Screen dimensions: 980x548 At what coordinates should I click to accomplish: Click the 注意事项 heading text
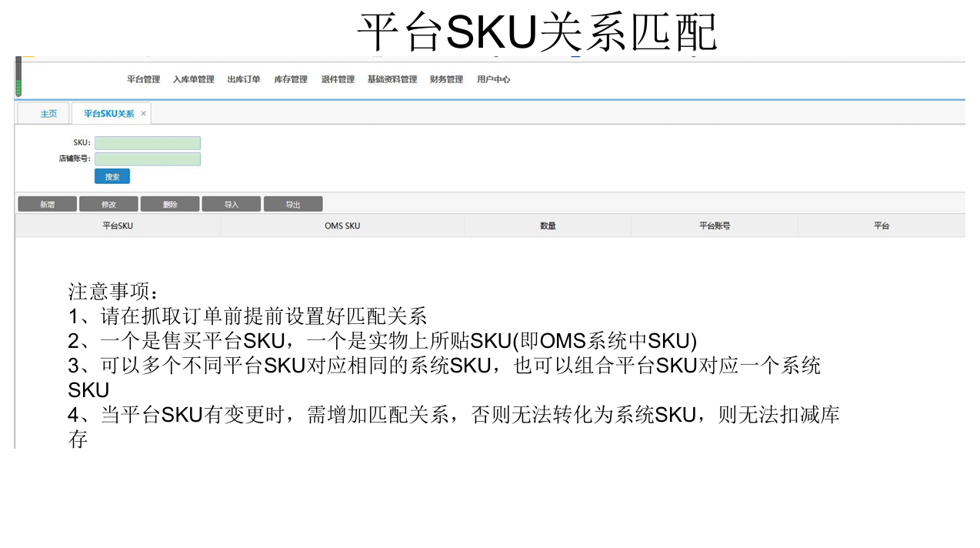(113, 292)
